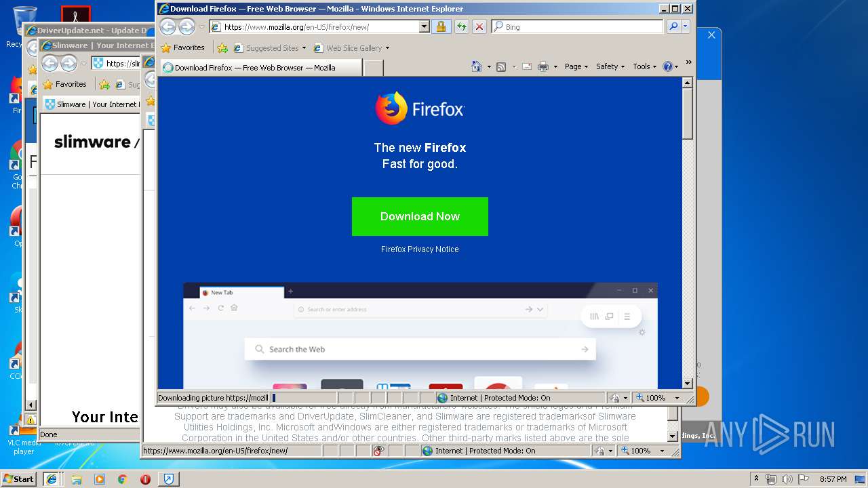Print the page with printer icon
868x488 pixels.
(x=542, y=66)
